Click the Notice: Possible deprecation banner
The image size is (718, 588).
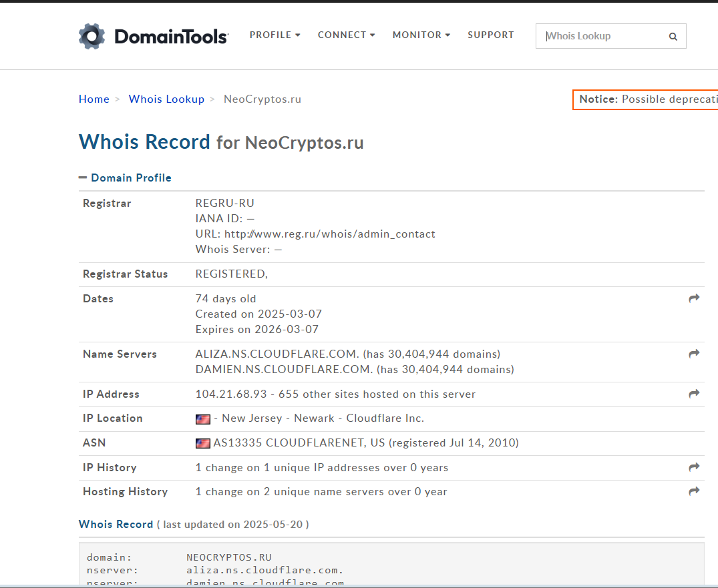pyautogui.click(x=645, y=99)
